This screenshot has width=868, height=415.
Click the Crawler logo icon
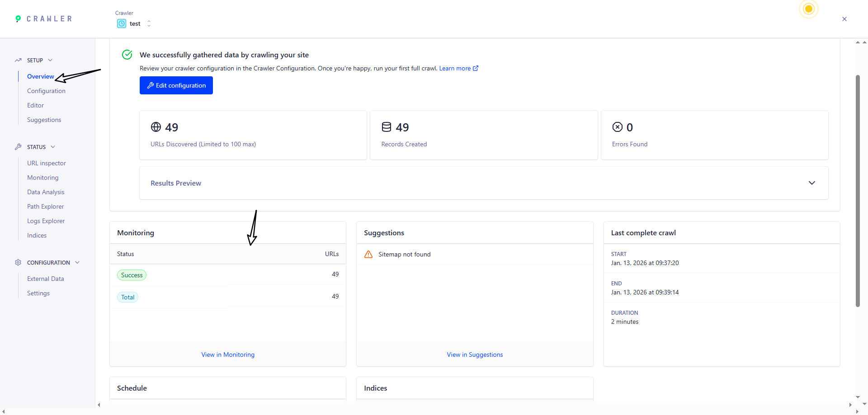[x=18, y=19]
